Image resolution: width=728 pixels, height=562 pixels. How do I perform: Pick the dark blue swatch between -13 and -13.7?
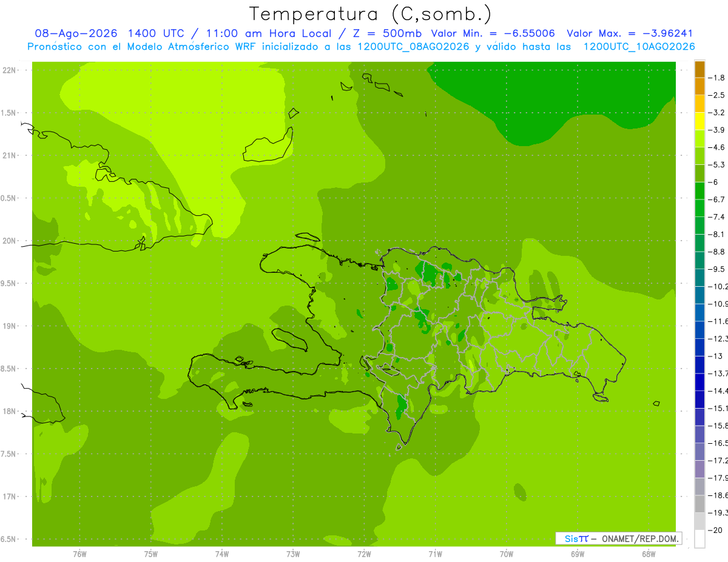pos(699,365)
